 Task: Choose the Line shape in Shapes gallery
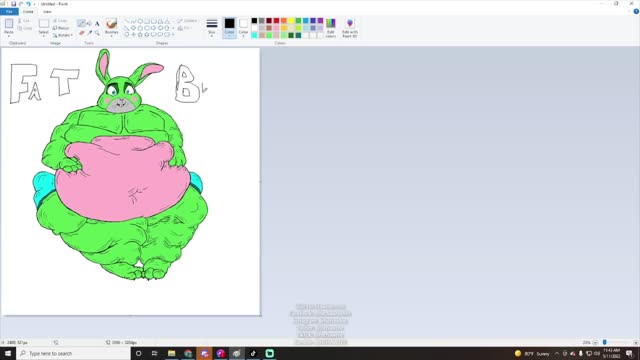(127, 21)
